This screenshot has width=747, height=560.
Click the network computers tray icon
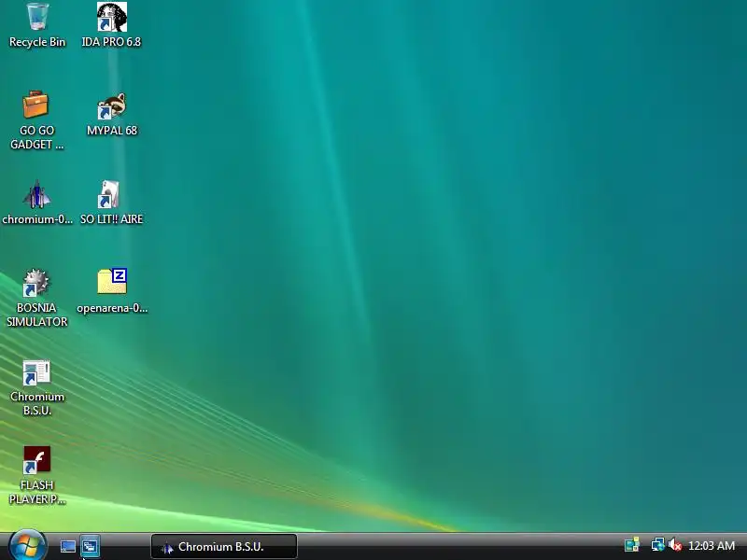pyautogui.click(x=657, y=545)
